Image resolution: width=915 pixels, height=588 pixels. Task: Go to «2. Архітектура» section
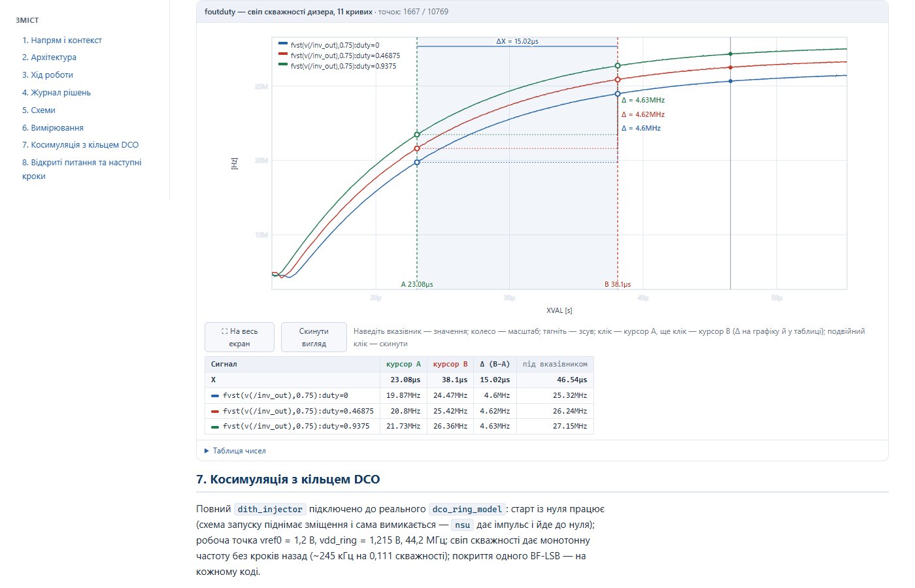click(49, 57)
